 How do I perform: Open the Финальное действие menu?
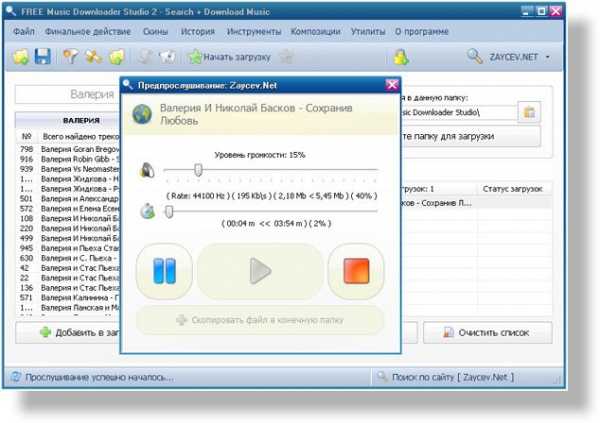(88, 31)
